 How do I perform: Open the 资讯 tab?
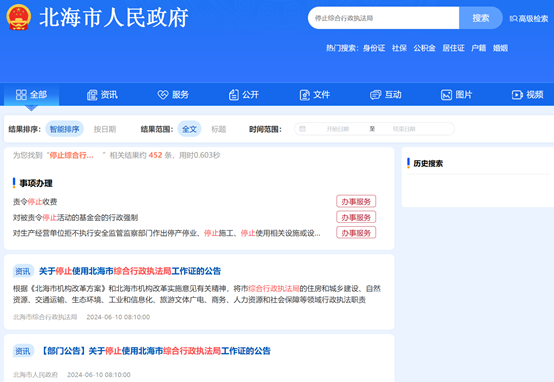[x=102, y=95]
